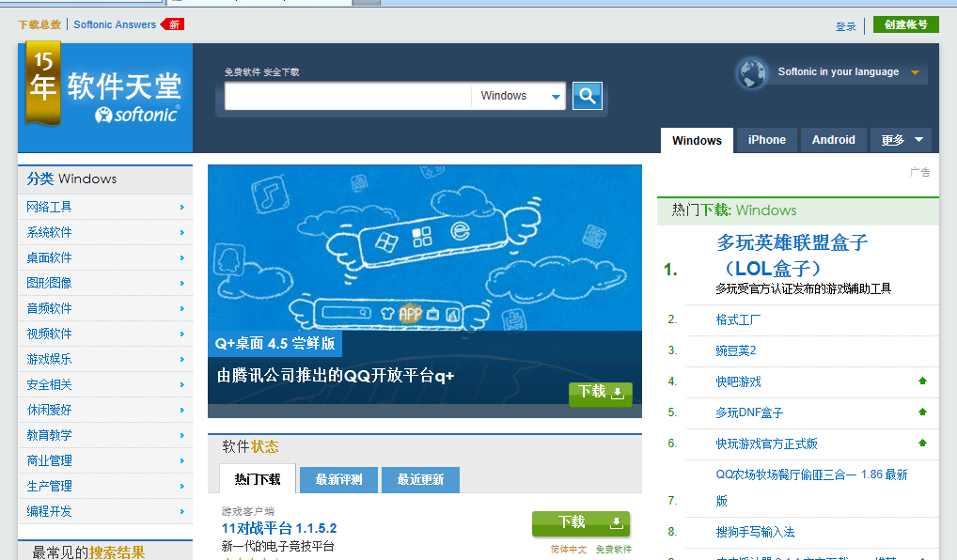Open the QQ农场牧场餐厅偷匪三合一 link
This screenshot has width=957, height=560.
pos(811,488)
